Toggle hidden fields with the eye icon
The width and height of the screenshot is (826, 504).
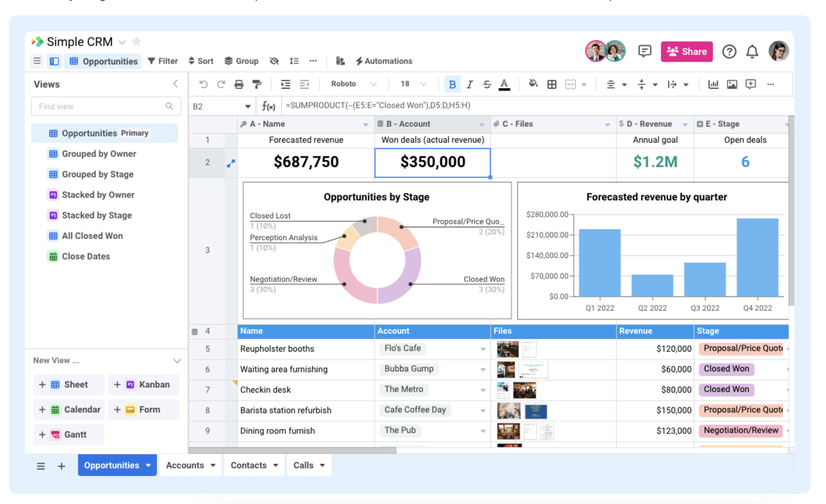[274, 61]
